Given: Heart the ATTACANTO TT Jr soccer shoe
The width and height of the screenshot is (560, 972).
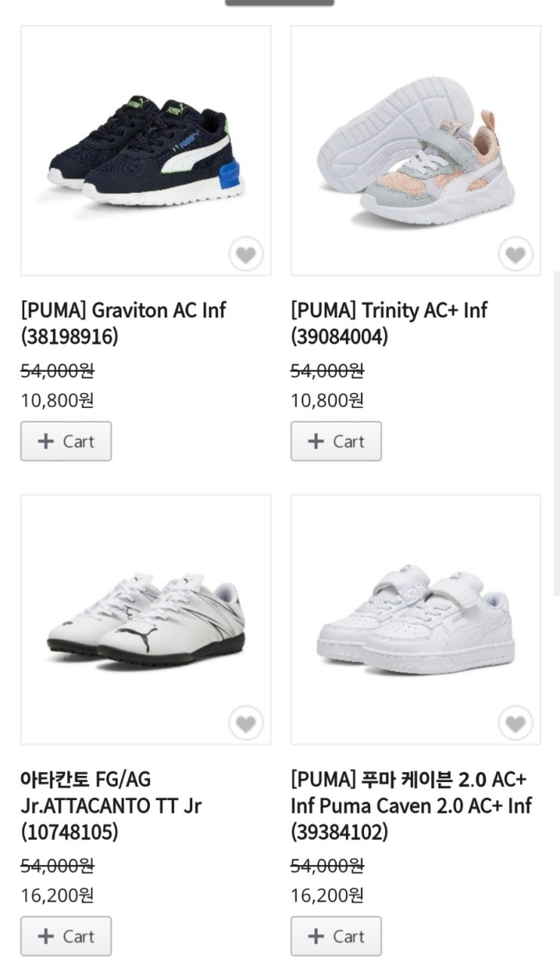Looking at the screenshot, I should point(246,724).
